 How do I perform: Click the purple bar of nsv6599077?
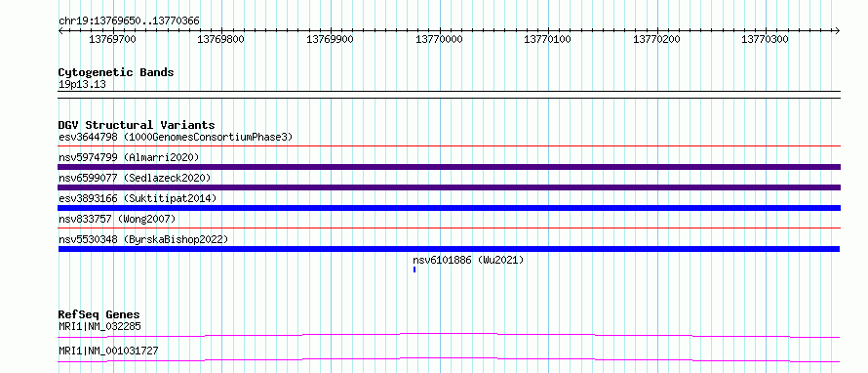pos(449,187)
